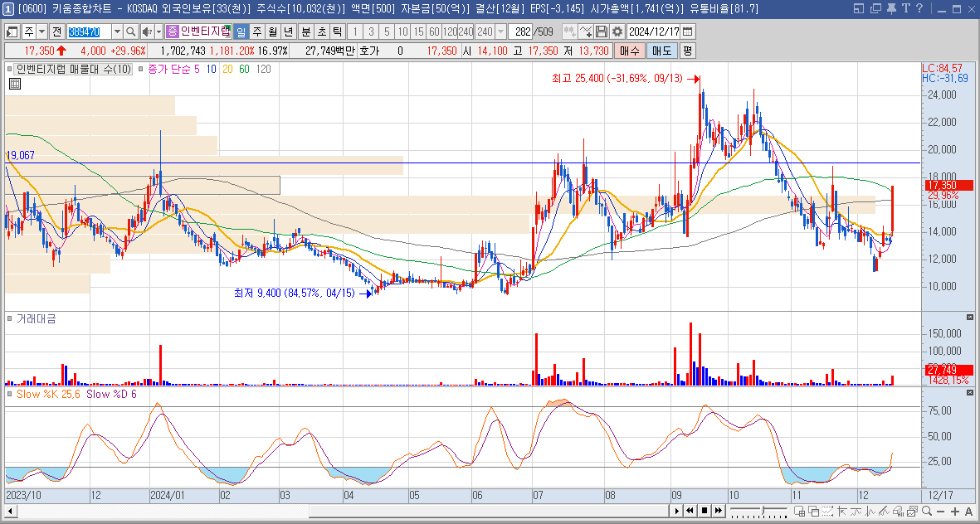Toggle the left panel layout icon in toolbar

[12, 32]
